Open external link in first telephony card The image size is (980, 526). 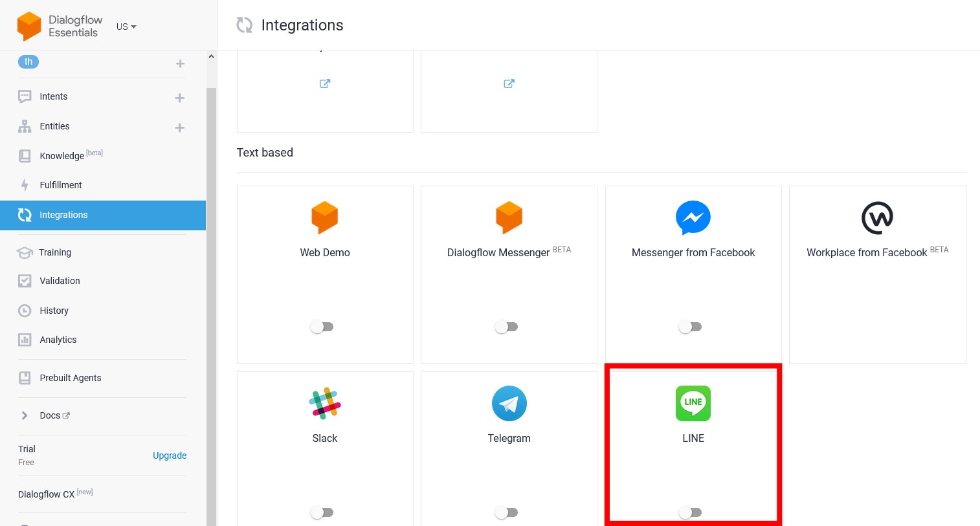pyautogui.click(x=325, y=83)
